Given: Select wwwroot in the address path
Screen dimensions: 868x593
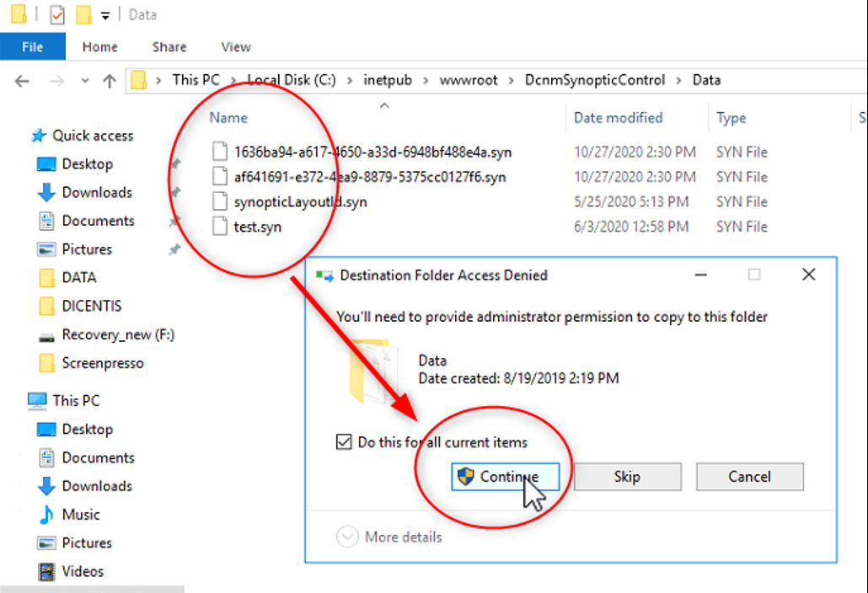Looking at the screenshot, I should (x=469, y=80).
